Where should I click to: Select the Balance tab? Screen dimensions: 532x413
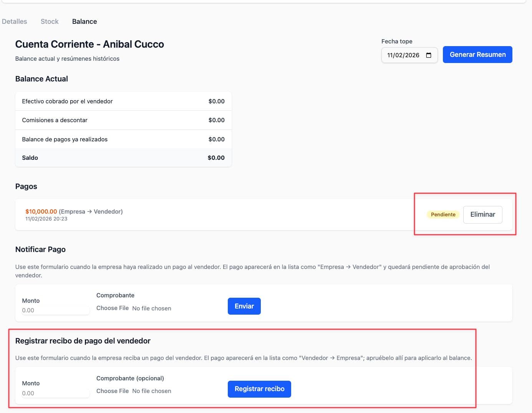[85, 22]
